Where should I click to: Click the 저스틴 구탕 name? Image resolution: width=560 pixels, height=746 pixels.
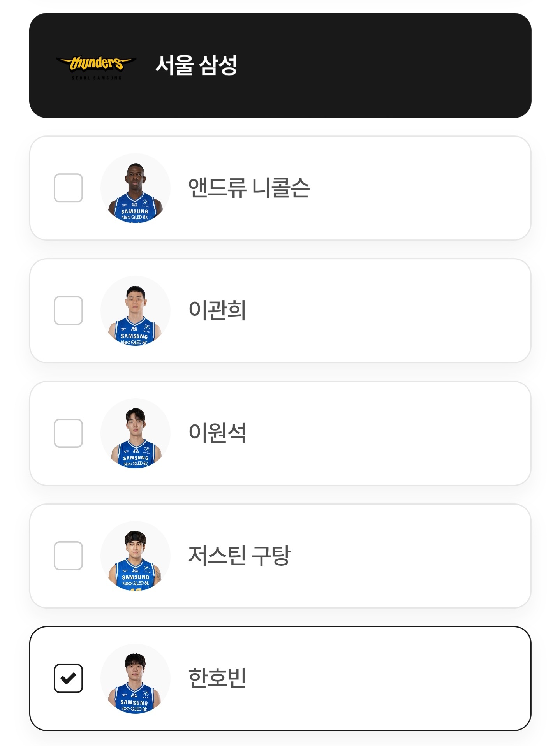pos(239,556)
